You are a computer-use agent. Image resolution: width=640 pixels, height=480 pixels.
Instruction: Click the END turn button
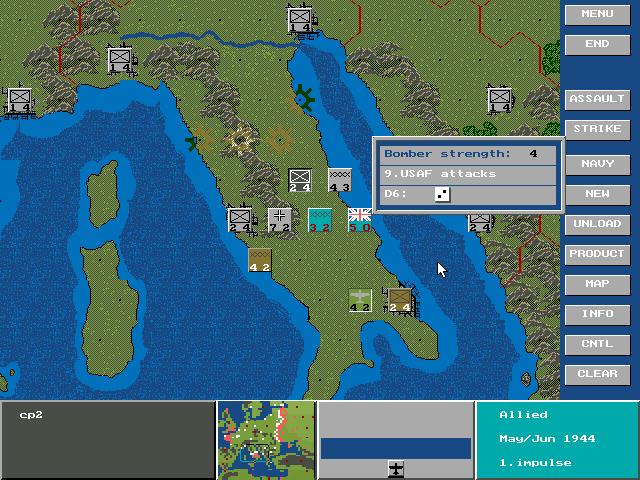pyautogui.click(x=597, y=44)
